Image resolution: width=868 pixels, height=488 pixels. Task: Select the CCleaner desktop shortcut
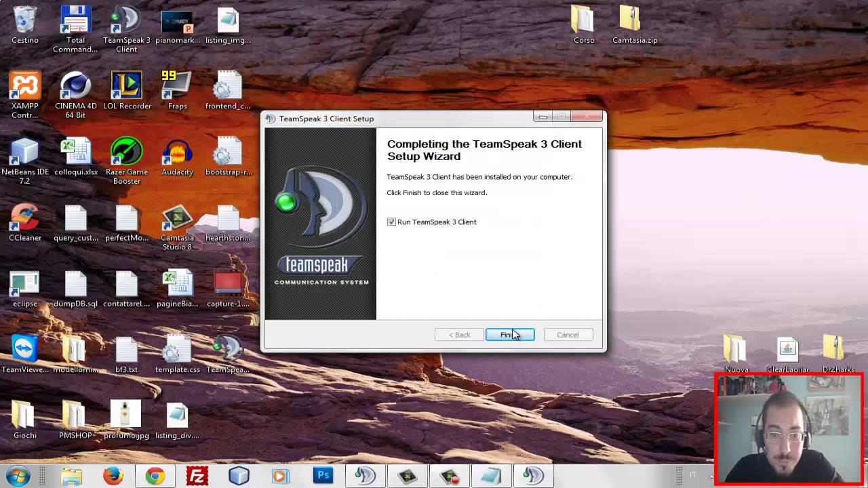tap(25, 222)
